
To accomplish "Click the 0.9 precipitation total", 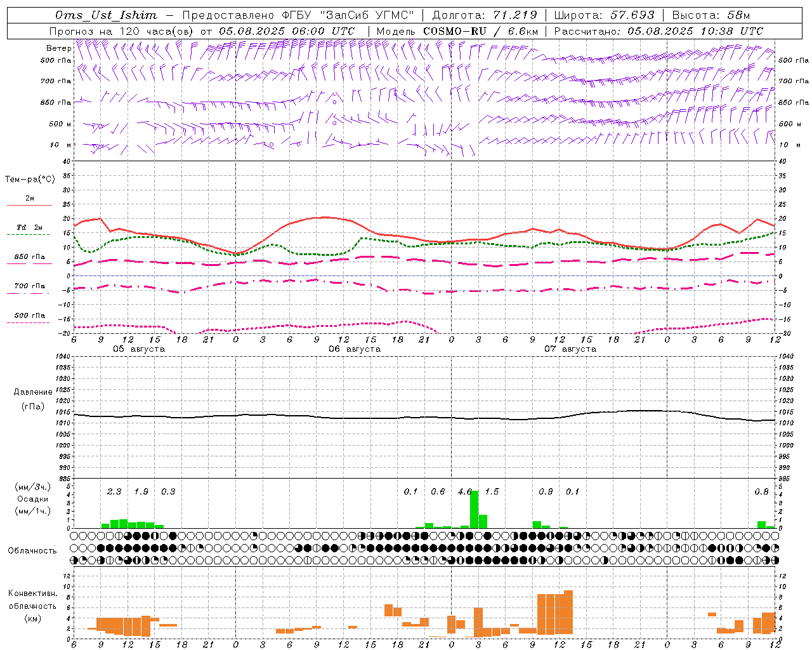I will pyautogui.click(x=546, y=492).
